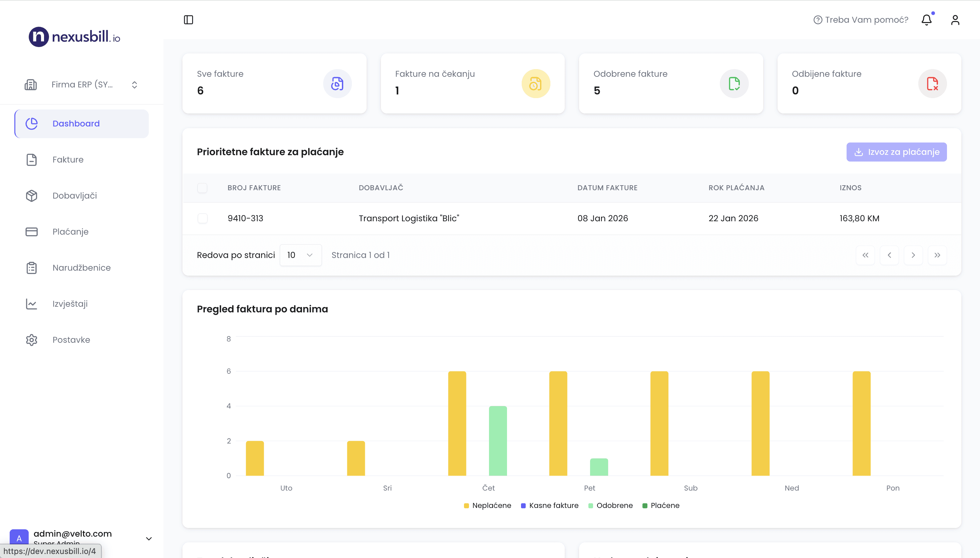This screenshot has height=558, width=980.
Task: Go to Dobavljači in sidebar
Action: [75, 196]
